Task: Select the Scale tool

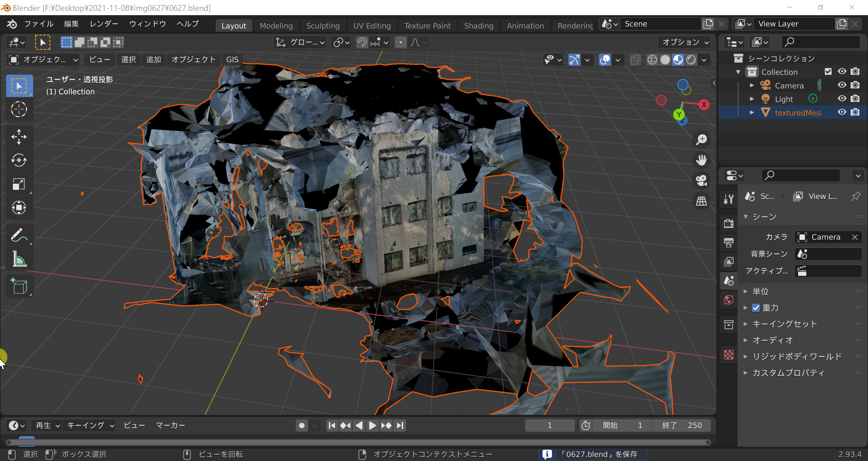Action: click(19, 184)
